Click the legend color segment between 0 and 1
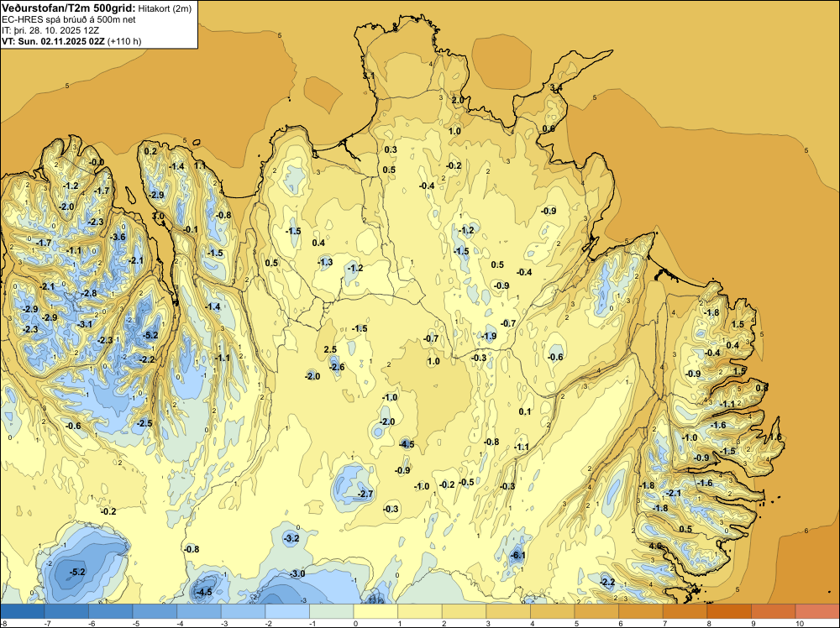Image resolution: width=840 pixels, height=628 pixels. (x=375, y=611)
